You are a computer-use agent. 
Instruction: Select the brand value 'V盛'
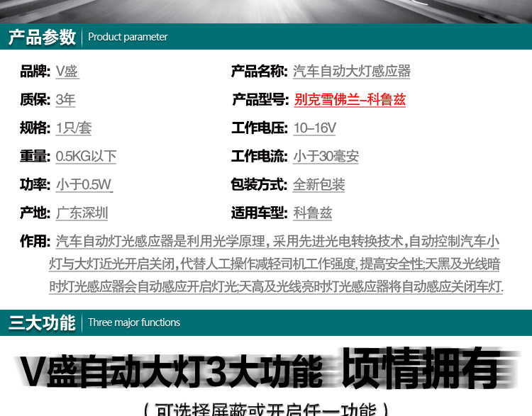click(67, 71)
